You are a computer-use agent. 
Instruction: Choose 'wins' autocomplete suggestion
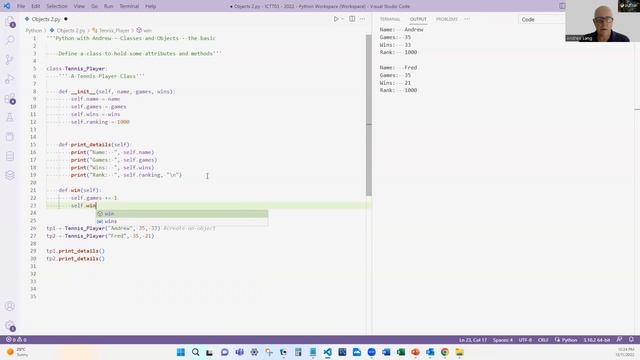point(182,221)
